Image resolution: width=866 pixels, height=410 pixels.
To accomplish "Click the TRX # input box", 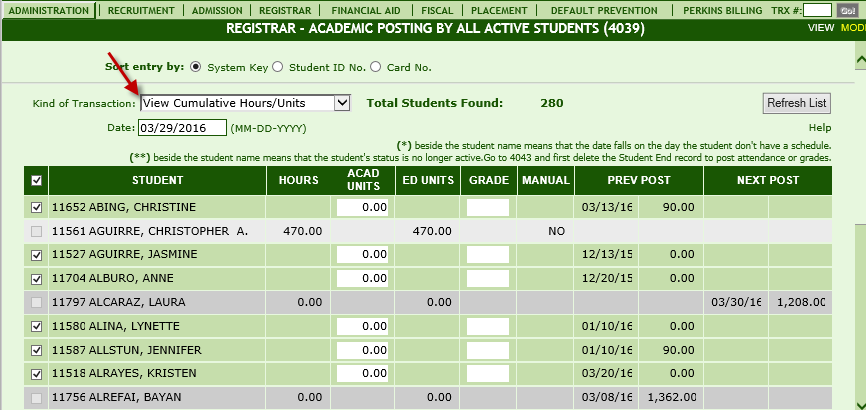I will [x=817, y=10].
